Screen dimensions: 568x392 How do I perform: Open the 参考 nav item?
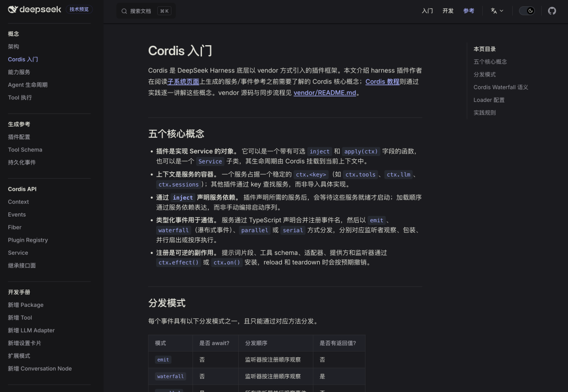(469, 11)
